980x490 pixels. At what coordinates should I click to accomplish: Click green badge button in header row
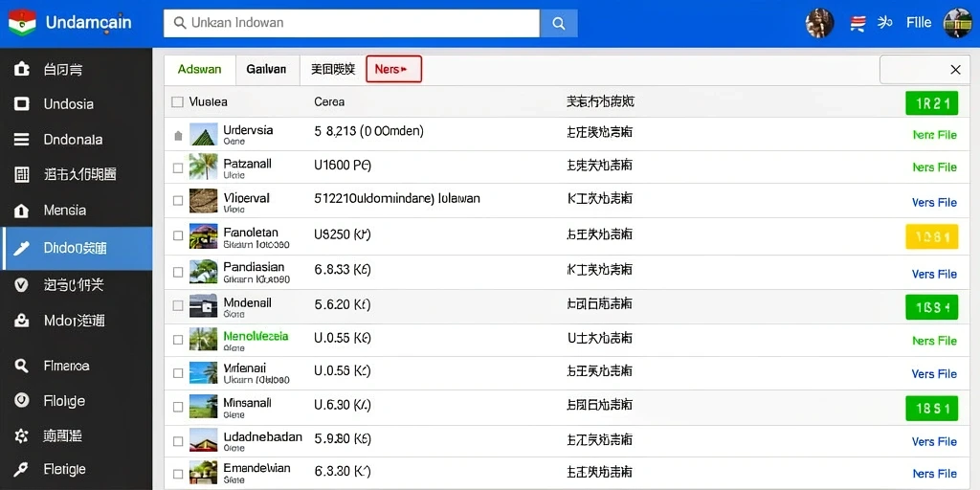(931, 103)
